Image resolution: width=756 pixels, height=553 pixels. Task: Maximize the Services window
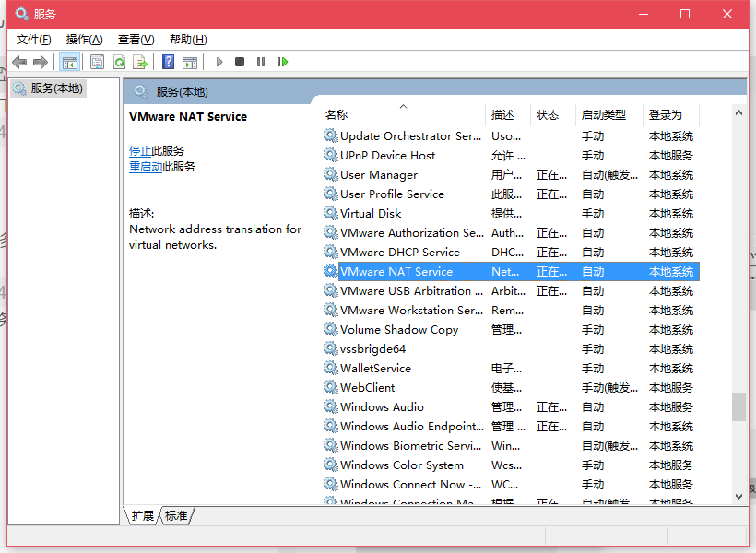[x=685, y=14]
